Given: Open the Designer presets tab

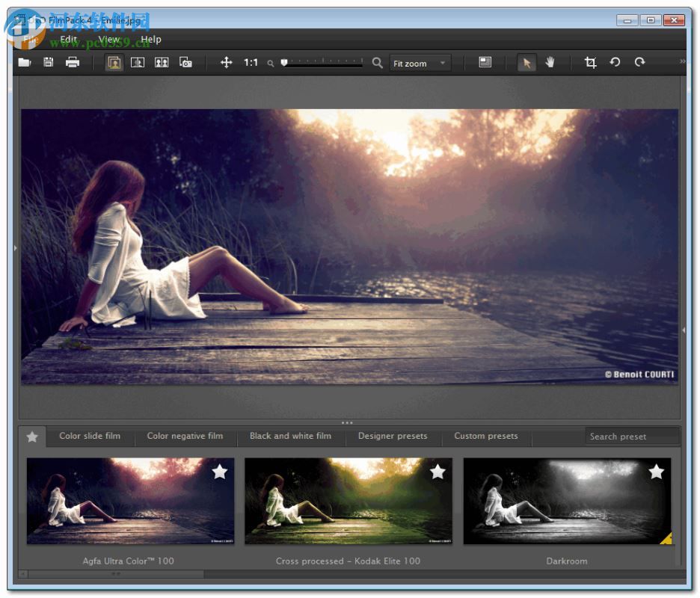Looking at the screenshot, I should [x=393, y=436].
